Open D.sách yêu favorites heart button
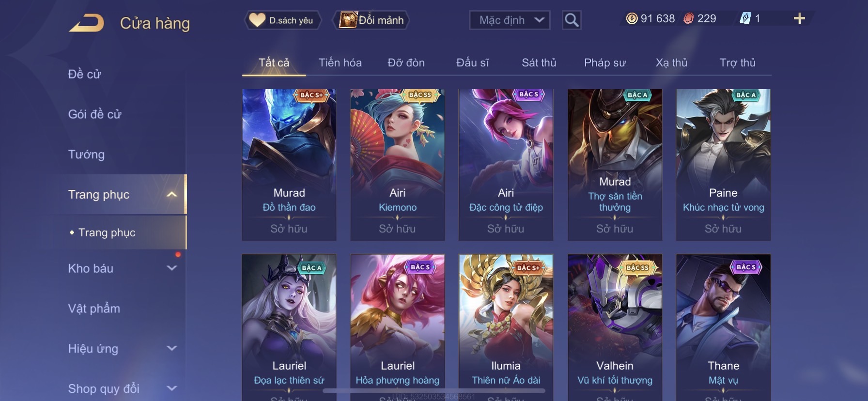 (282, 20)
